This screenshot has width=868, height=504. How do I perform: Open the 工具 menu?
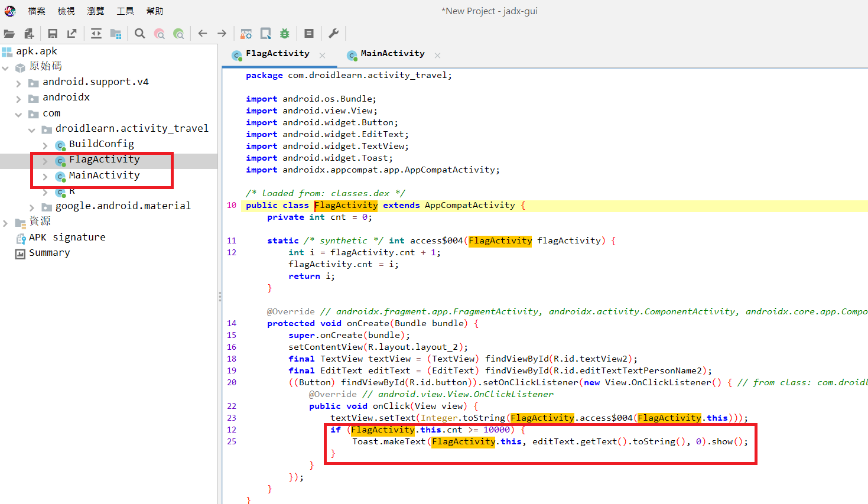(125, 11)
